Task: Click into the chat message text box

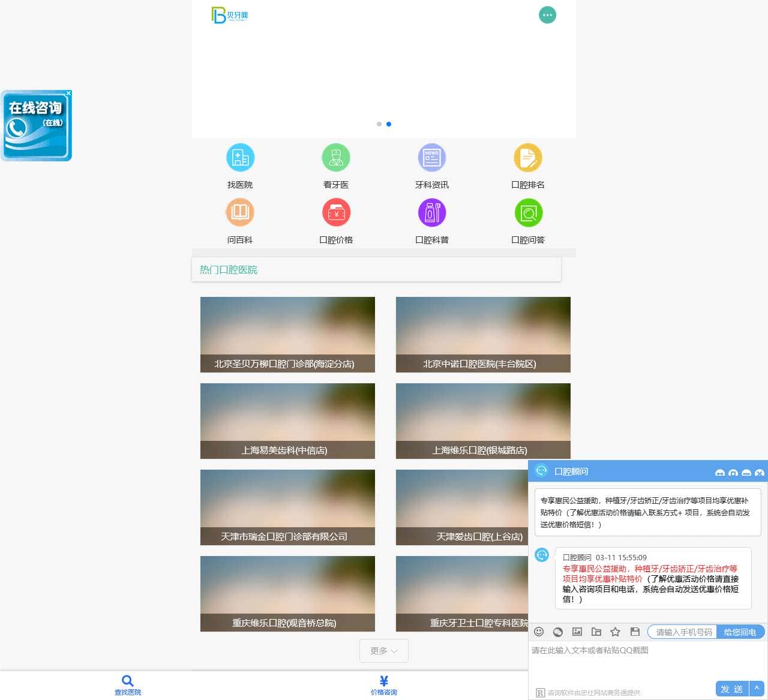Action: pyautogui.click(x=648, y=660)
